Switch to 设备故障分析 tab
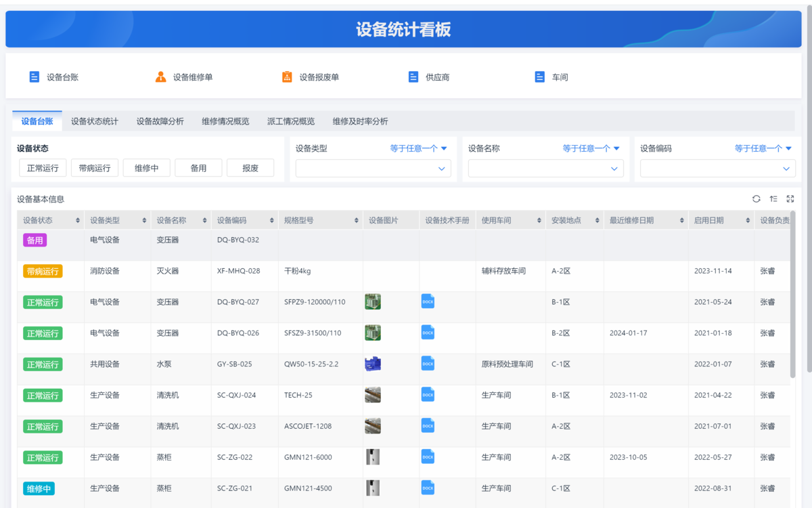 click(x=160, y=121)
